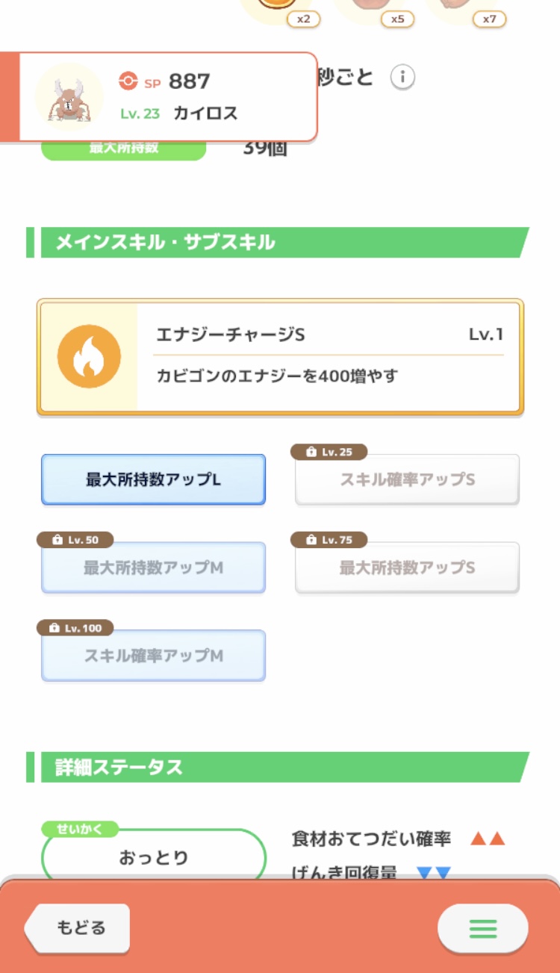The width and height of the screenshot is (560, 973).
Task: Tap the lock badge labeled Lv. 75
Action: [x=329, y=539]
